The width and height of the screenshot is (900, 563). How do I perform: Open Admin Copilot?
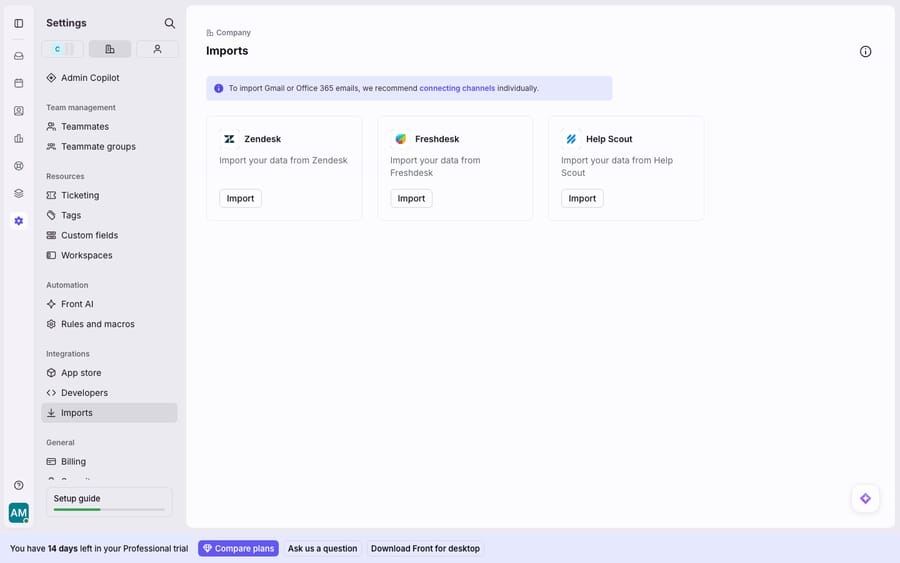click(x=109, y=77)
